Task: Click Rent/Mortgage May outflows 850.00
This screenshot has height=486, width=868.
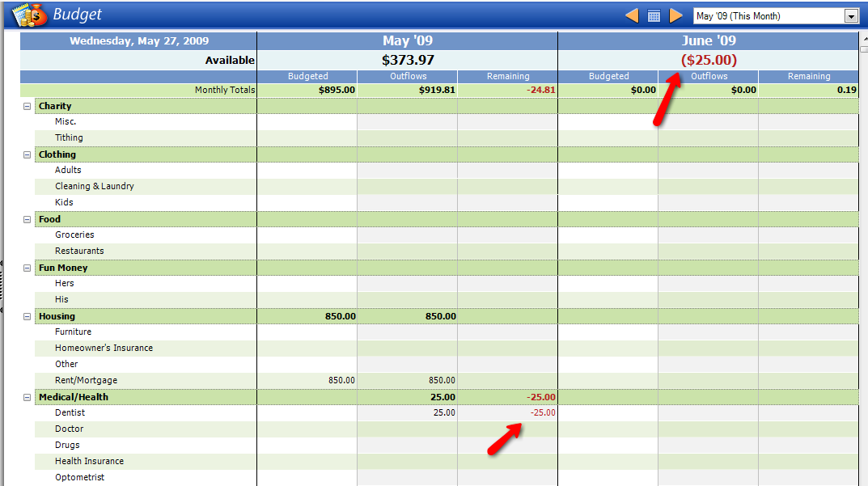Action: 442,381
